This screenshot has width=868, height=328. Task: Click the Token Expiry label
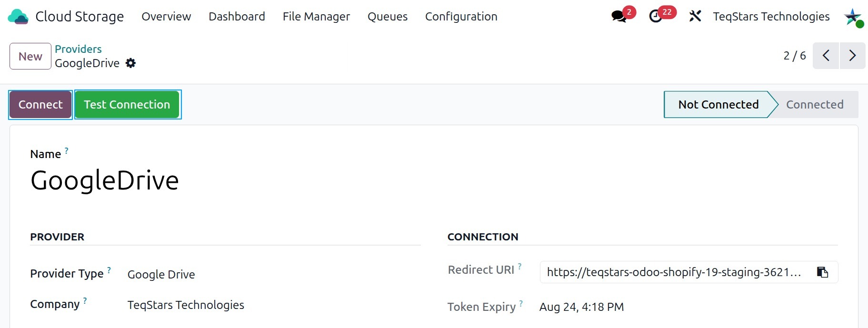pyautogui.click(x=482, y=307)
